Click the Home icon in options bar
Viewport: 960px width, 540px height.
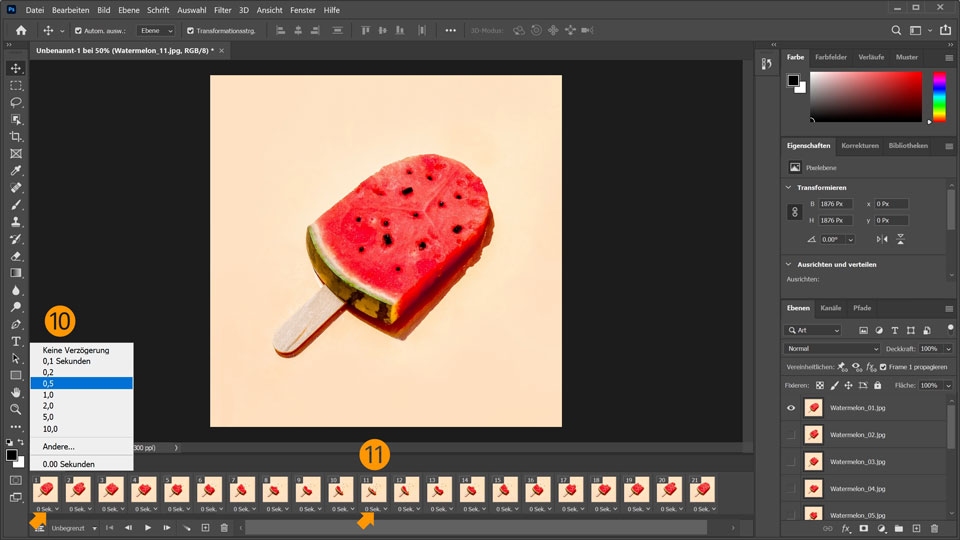(21, 30)
